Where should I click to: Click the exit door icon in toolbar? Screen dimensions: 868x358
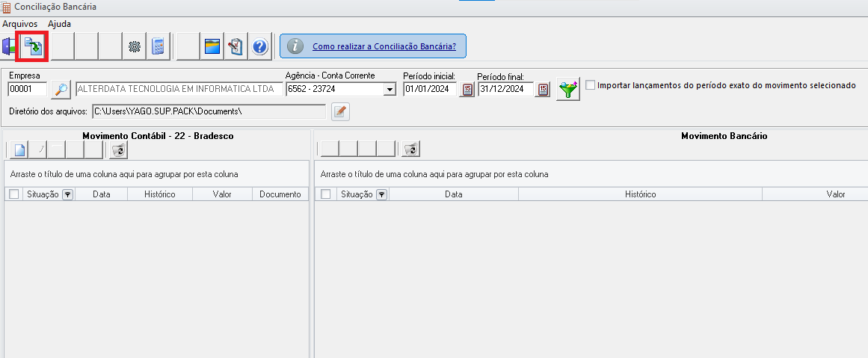pos(7,46)
